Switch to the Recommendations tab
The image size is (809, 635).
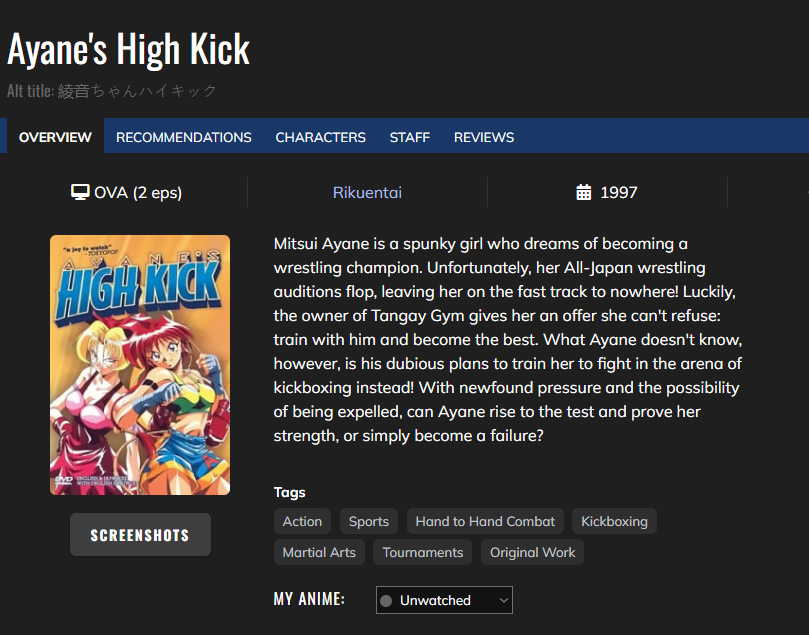pyautogui.click(x=184, y=137)
